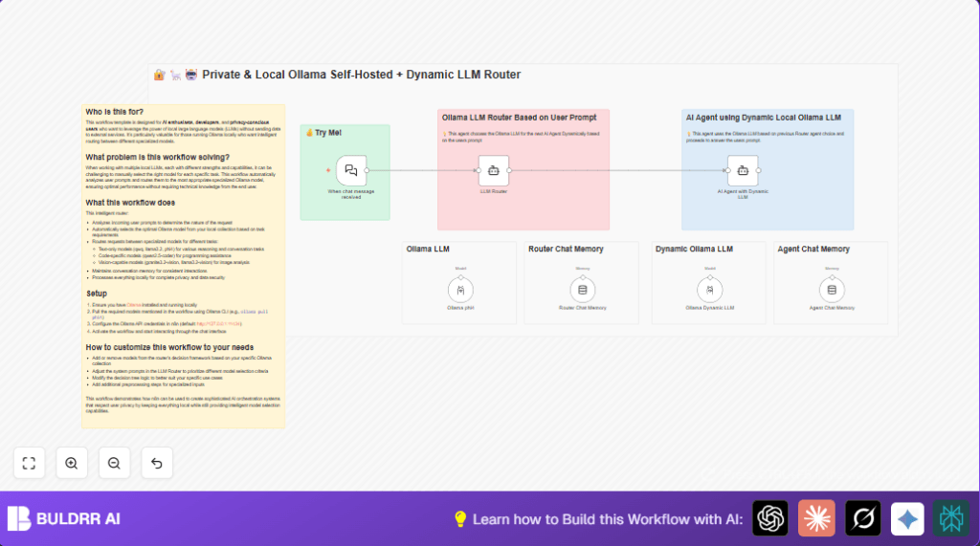The image size is (980, 546).
Task: Click the 'Dynamic Ollama LLM' note heading
Action: click(x=694, y=249)
